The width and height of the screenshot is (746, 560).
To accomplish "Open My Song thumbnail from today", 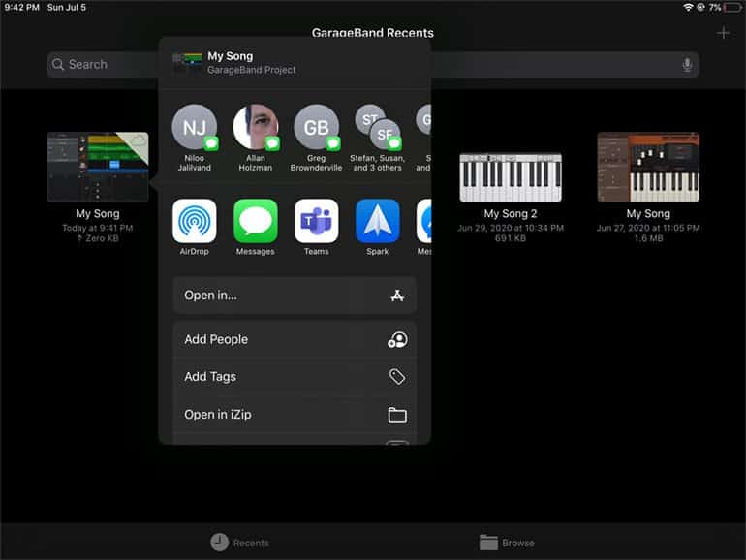I will 98,167.
